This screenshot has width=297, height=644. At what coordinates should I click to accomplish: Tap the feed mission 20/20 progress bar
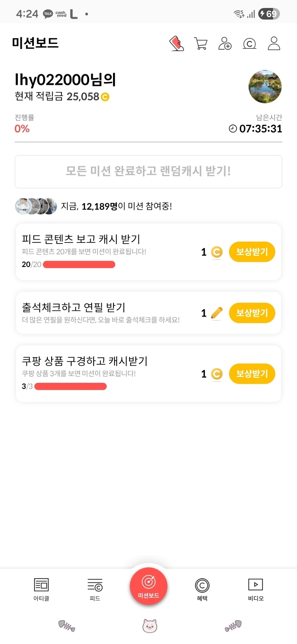pyautogui.click(x=79, y=265)
